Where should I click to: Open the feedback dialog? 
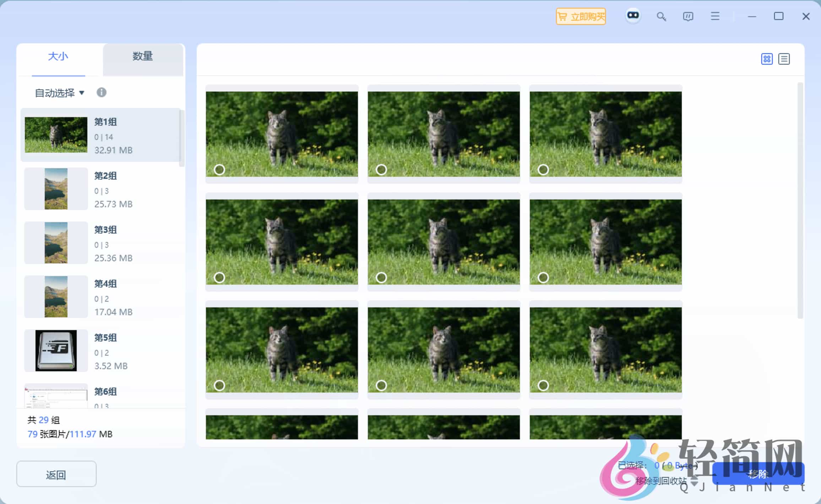(x=688, y=16)
